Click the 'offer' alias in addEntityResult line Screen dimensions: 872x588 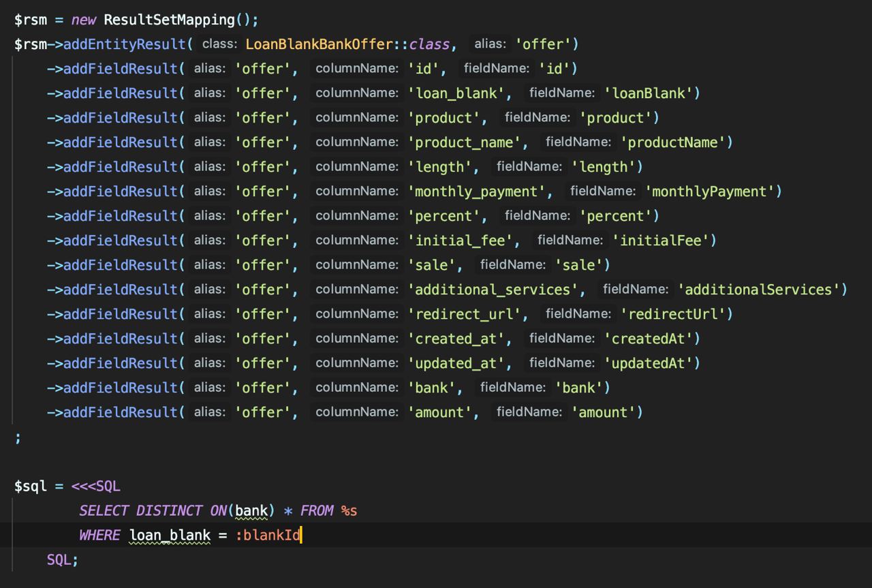click(x=542, y=44)
